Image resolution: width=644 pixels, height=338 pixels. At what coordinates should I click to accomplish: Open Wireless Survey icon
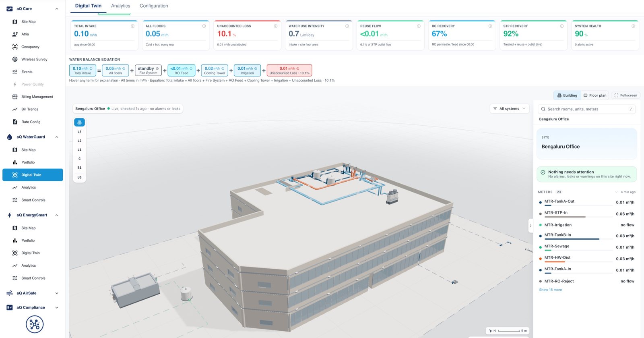(x=15, y=59)
